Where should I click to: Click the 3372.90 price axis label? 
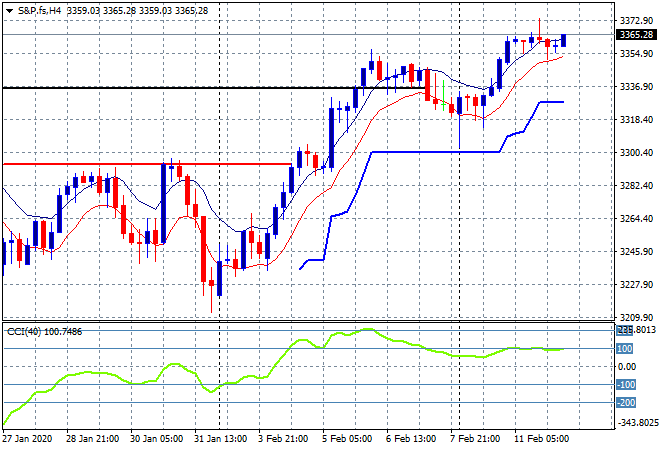click(636, 21)
